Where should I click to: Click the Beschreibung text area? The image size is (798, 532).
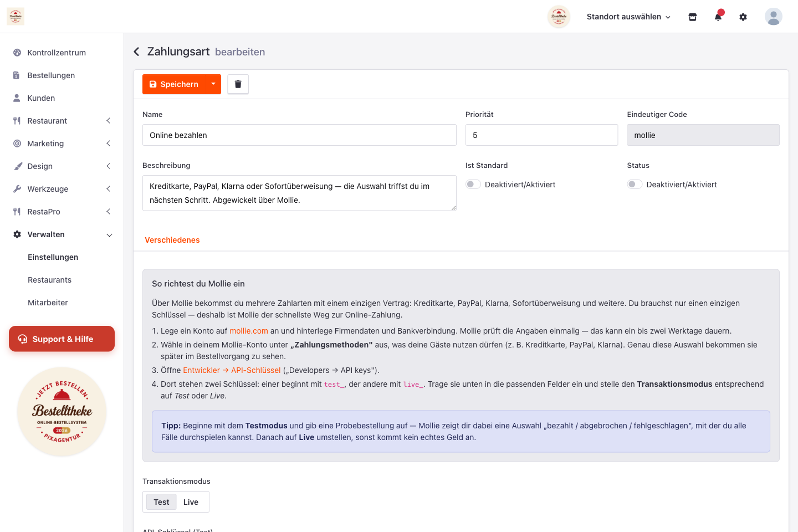[x=299, y=193]
